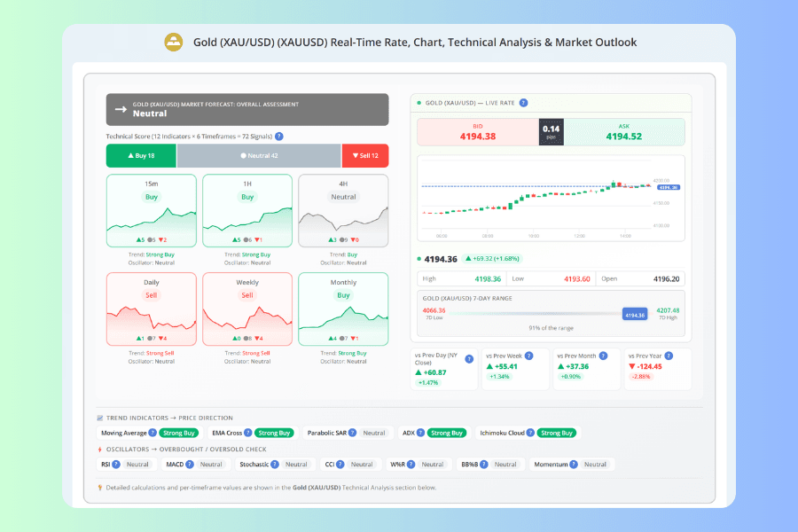798x532 pixels.
Task: Open help icon for Parabolic SAR
Action: pos(352,433)
